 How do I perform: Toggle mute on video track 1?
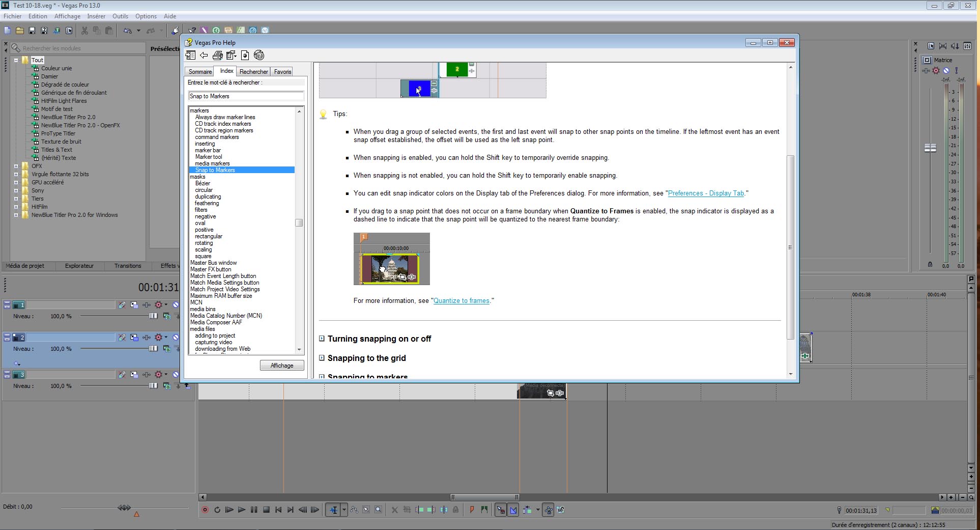[x=176, y=305]
